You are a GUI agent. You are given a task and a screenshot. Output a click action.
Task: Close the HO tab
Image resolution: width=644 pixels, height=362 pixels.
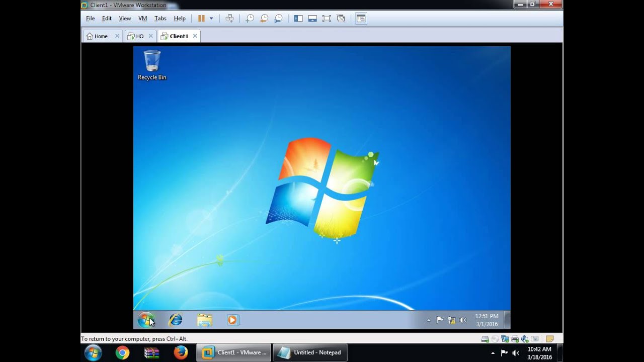(150, 36)
